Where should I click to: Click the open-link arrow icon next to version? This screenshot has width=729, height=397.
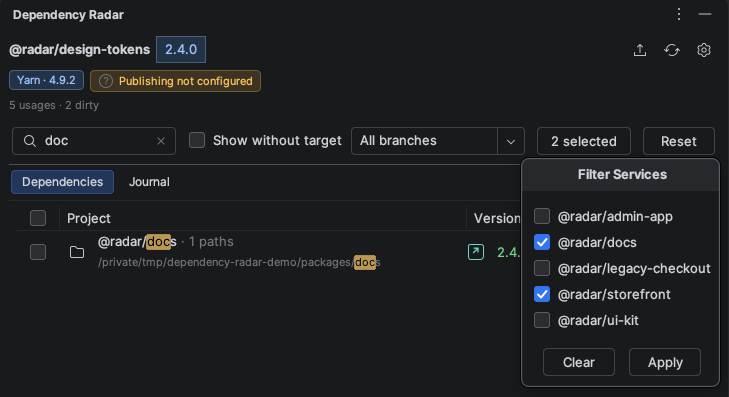(476, 252)
